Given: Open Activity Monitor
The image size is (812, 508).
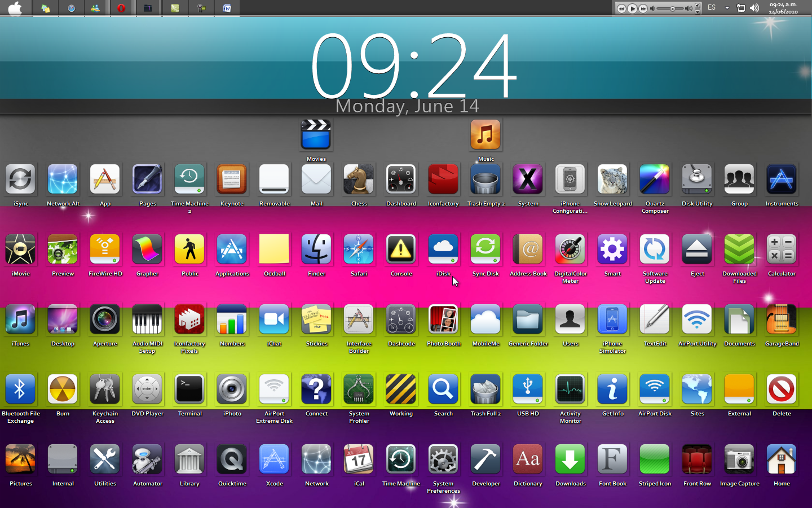Looking at the screenshot, I should [570, 389].
